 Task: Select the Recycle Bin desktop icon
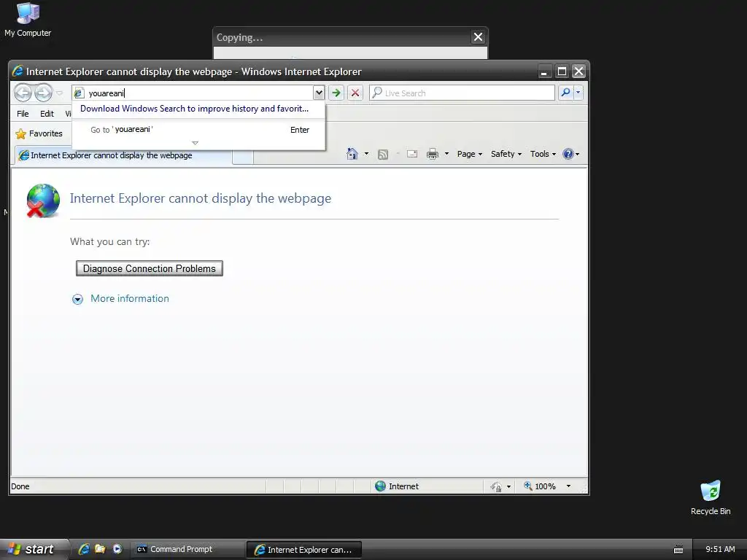(711, 497)
